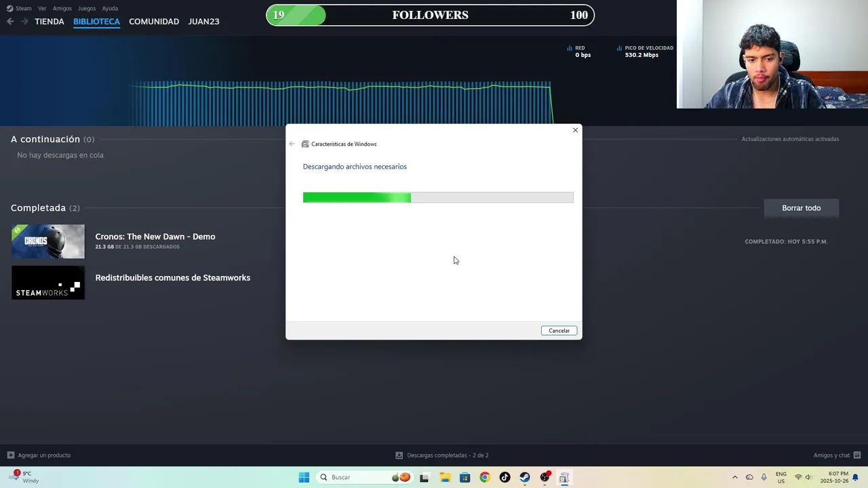
Task: Open the Steam menu in the menu bar
Action: [19, 8]
